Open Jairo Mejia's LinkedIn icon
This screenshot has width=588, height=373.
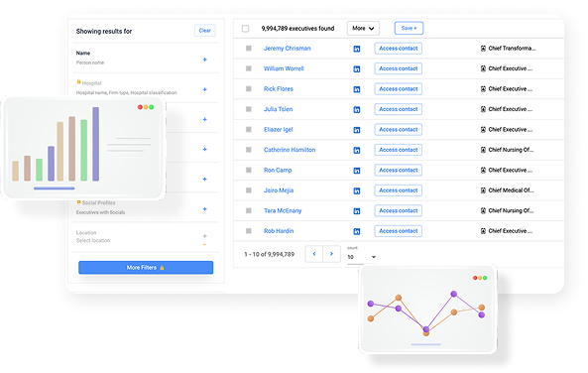pyautogui.click(x=357, y=190)
